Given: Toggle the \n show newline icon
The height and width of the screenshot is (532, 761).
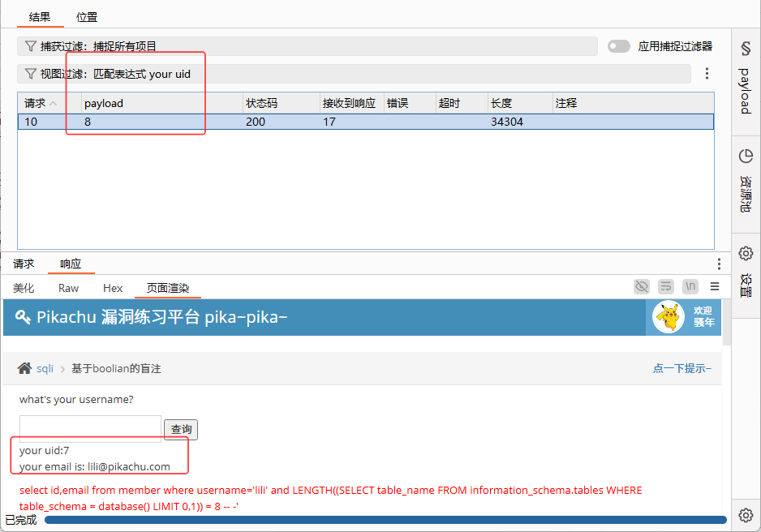Looking at the screenshot, I should [x=690, y=286].
